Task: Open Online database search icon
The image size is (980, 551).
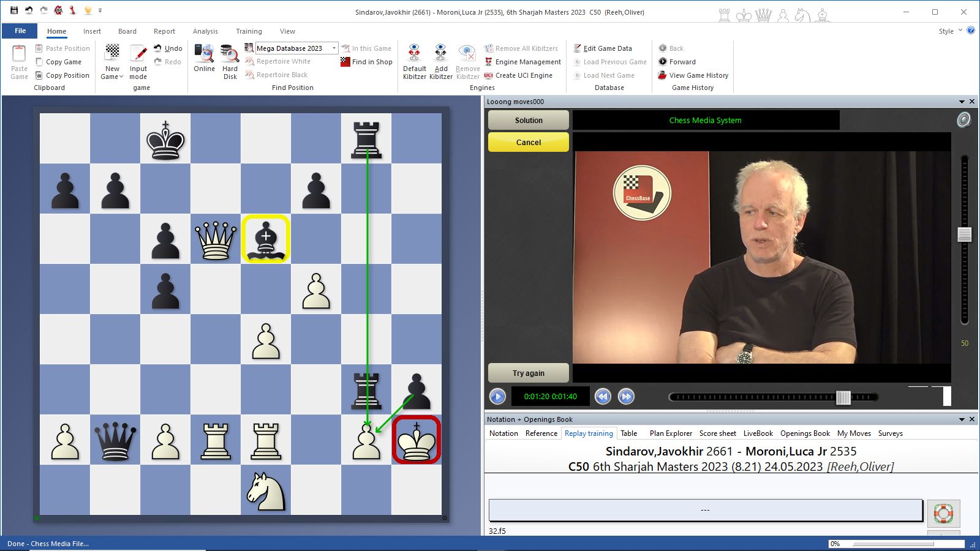Action: coord(204,54)
